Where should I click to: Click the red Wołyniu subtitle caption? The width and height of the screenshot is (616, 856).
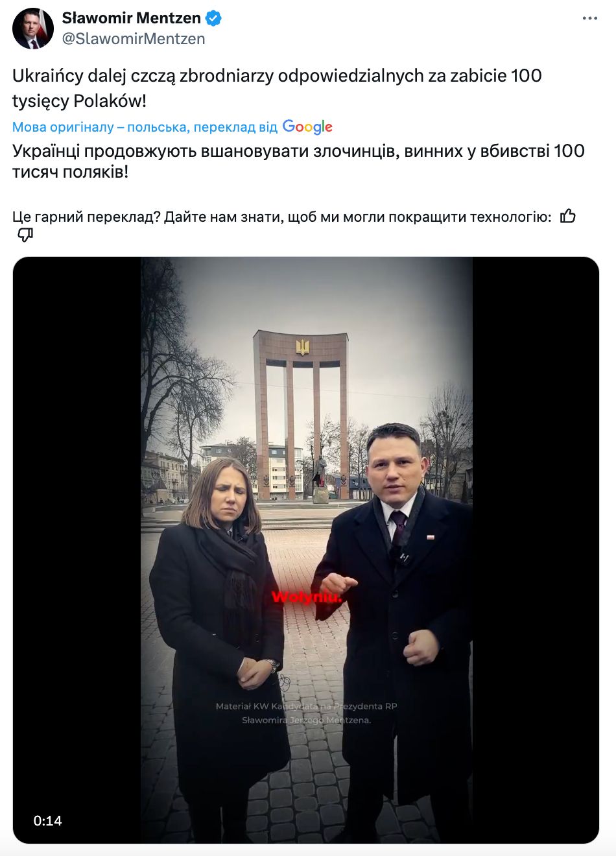point(306,597)
